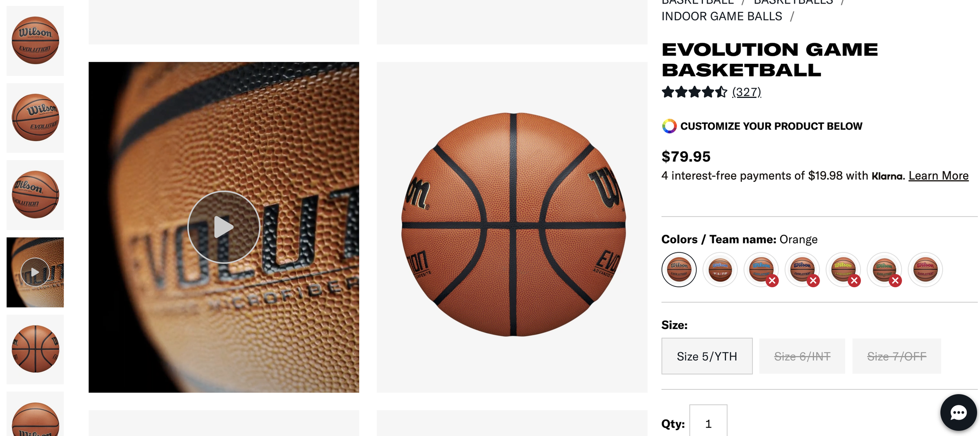Open the video thumbnail with play icon

(35, 272)
